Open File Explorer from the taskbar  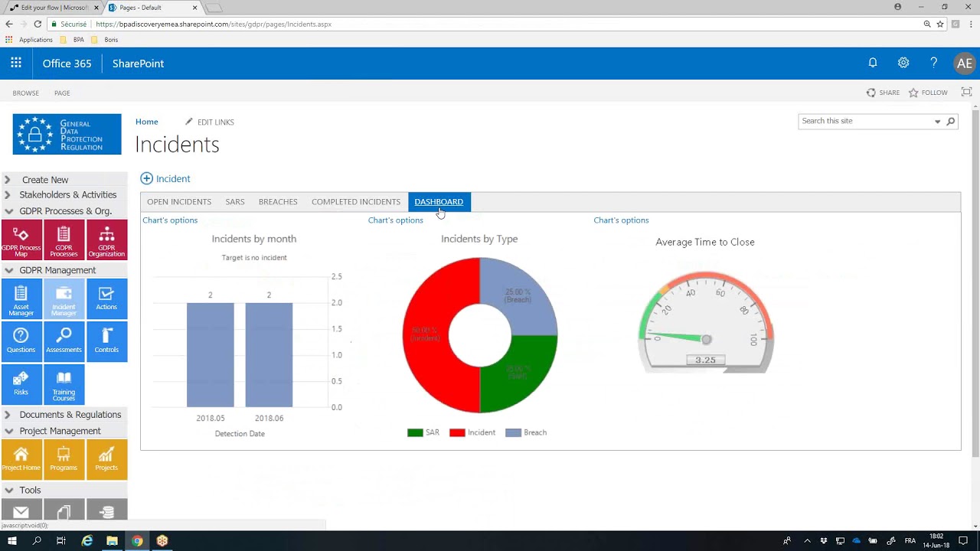[x=112, y=541]
